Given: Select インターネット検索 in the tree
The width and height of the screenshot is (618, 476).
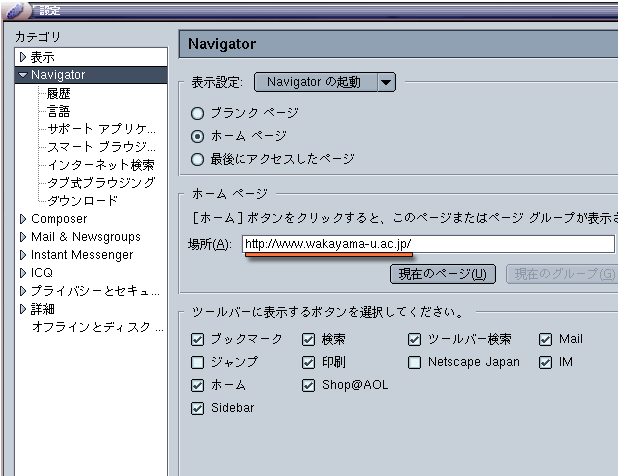Looking at the screenshot, I should click(x=101, y=165).
